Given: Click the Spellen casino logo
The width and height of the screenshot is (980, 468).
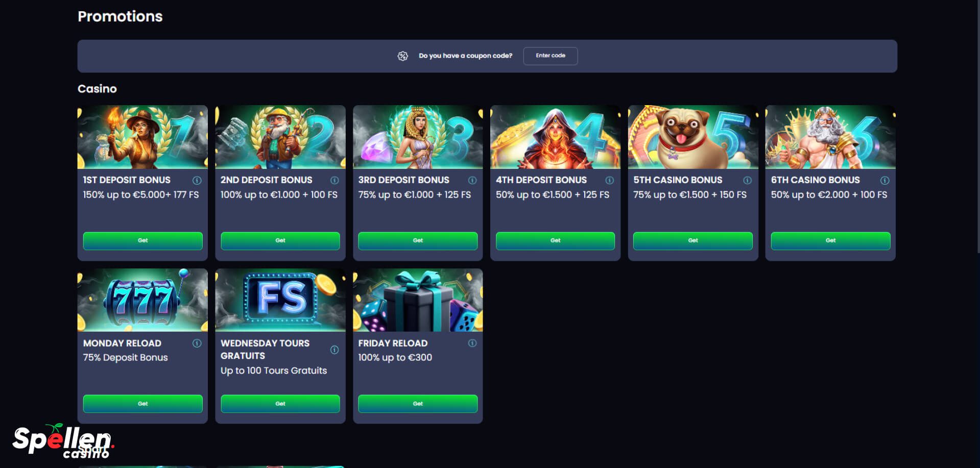Looking at the screenshot, I should 63,441.
